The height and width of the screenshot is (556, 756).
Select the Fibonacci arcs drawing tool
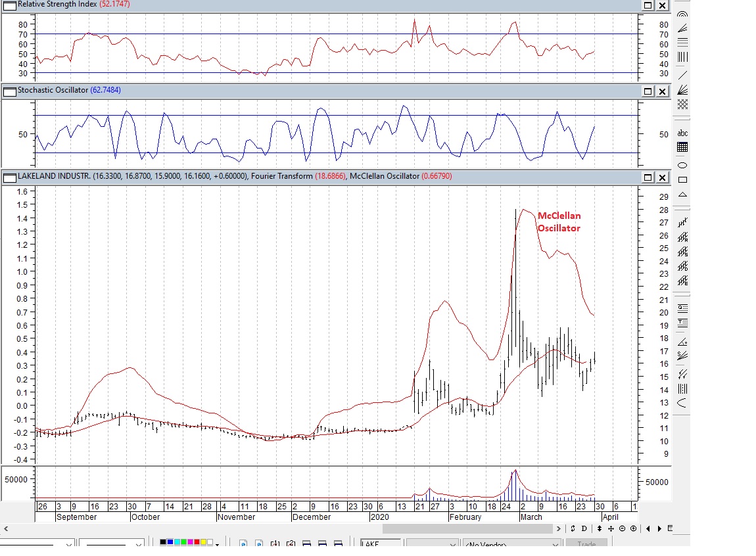point(682,14)
